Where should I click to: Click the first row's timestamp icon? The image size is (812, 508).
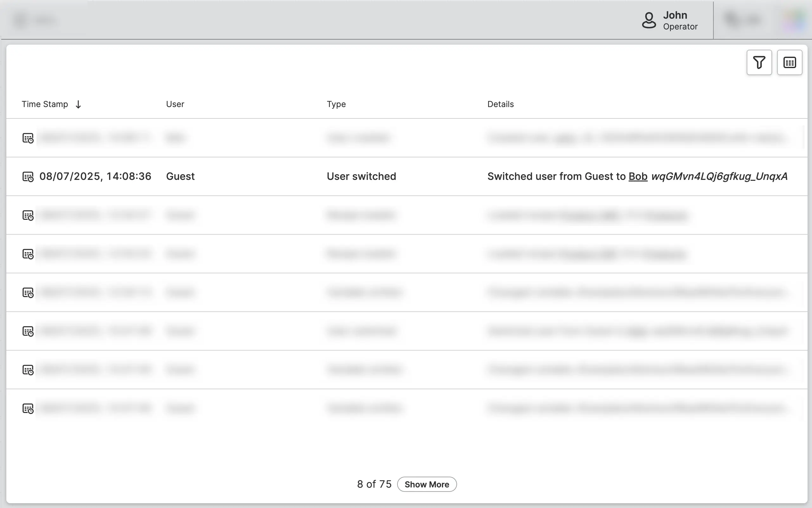(28, 138)
